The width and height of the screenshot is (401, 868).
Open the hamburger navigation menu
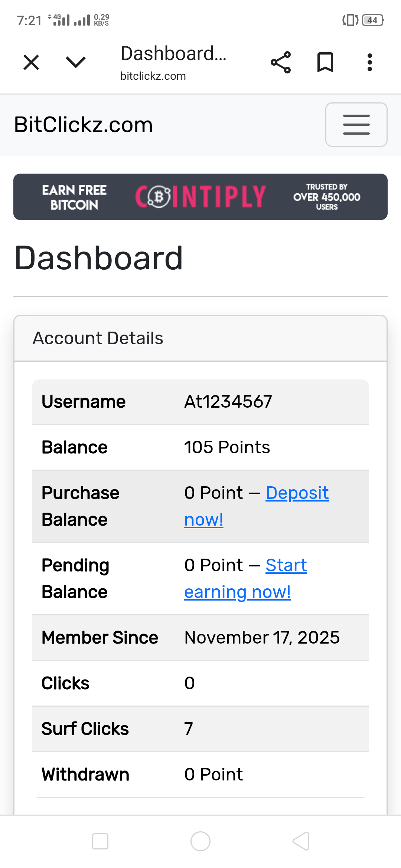[x=356, y=125]
